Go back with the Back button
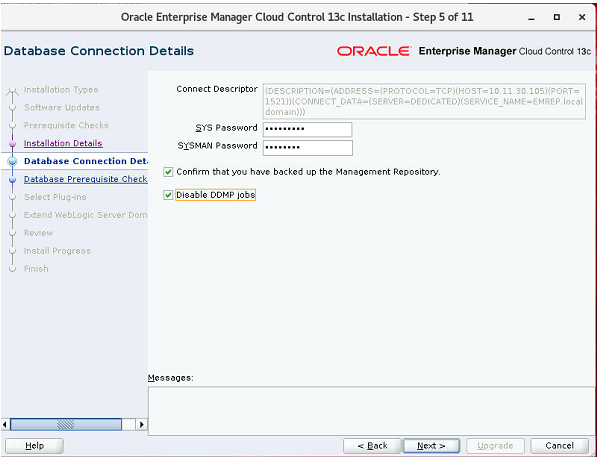600x459 pixels. coord(372,445)
